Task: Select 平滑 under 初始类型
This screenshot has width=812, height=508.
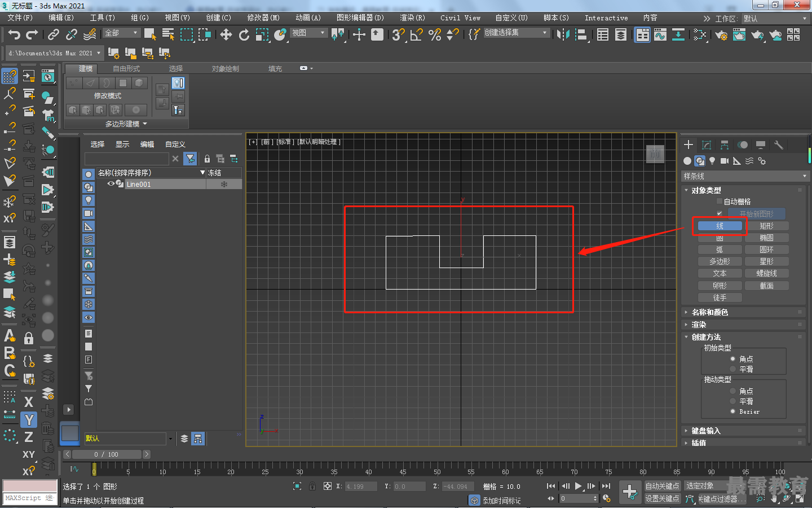Action: click(733, 369)
